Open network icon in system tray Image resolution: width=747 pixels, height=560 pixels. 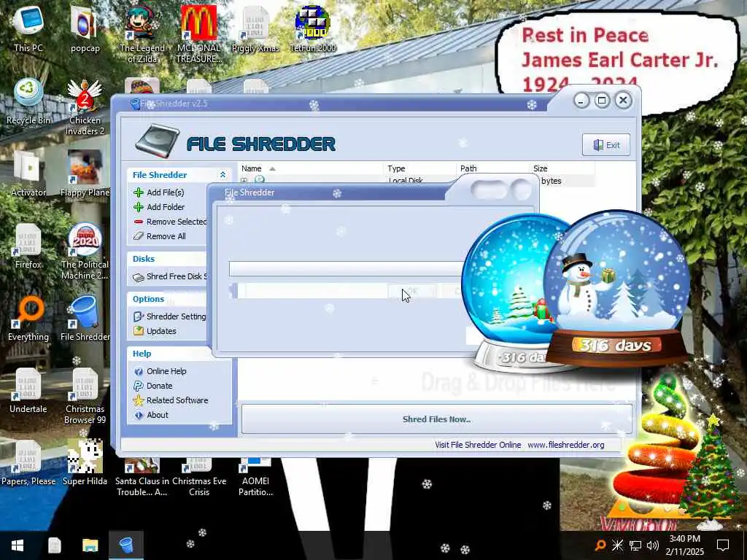pos(635,545)
